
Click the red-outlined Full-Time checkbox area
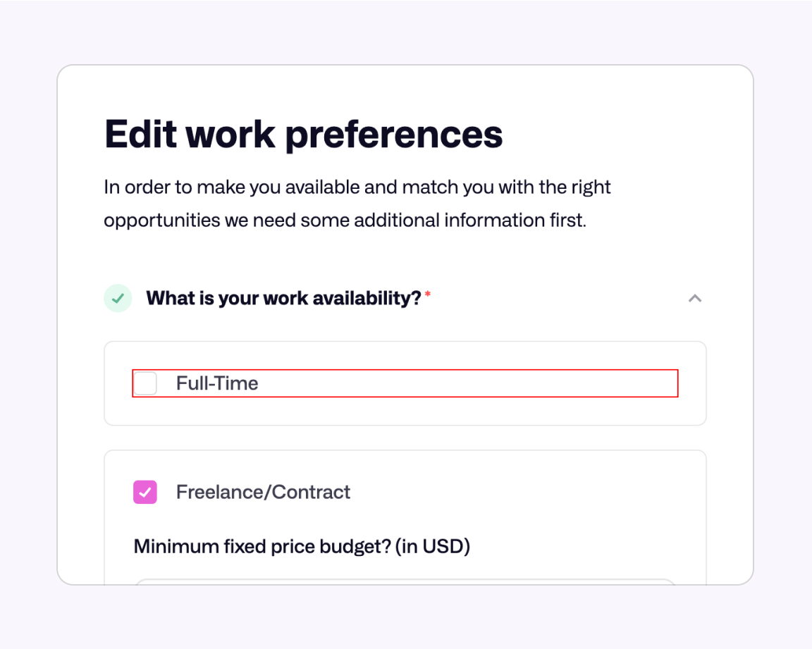pyautogui.click(x=145, y=383)
